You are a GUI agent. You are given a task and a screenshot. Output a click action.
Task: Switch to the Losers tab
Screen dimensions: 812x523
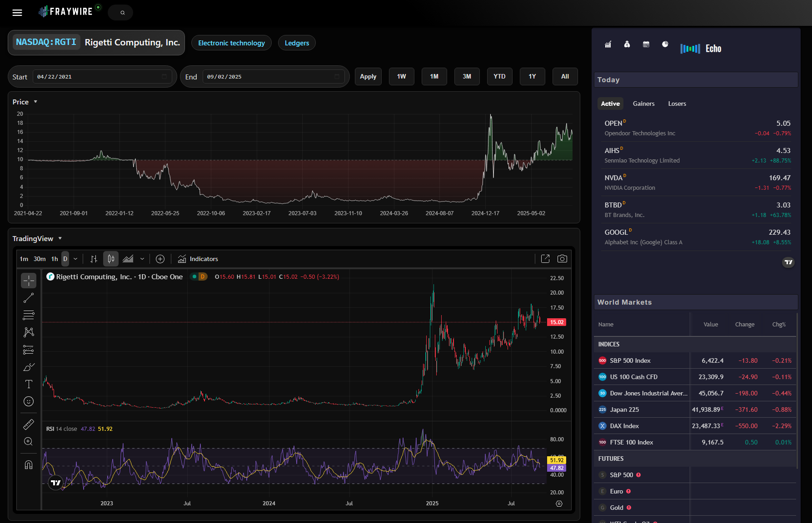click(677, 104)
